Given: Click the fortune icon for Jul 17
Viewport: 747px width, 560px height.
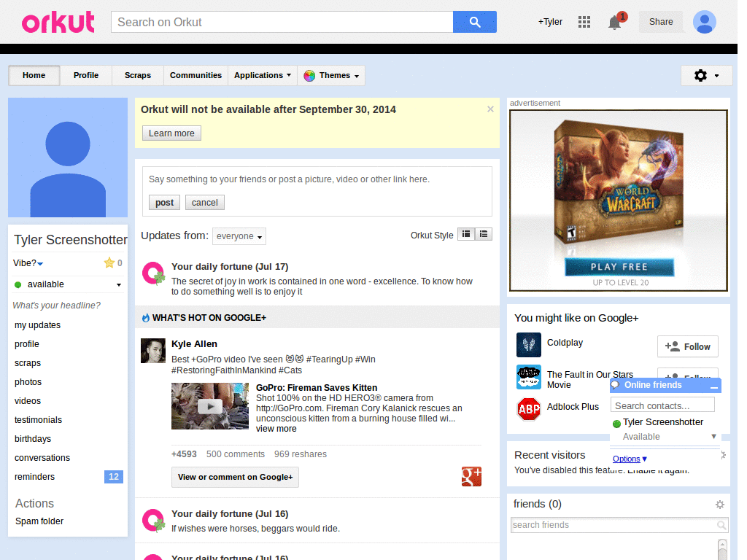Looking at the screenshot, I should (153, 273).
